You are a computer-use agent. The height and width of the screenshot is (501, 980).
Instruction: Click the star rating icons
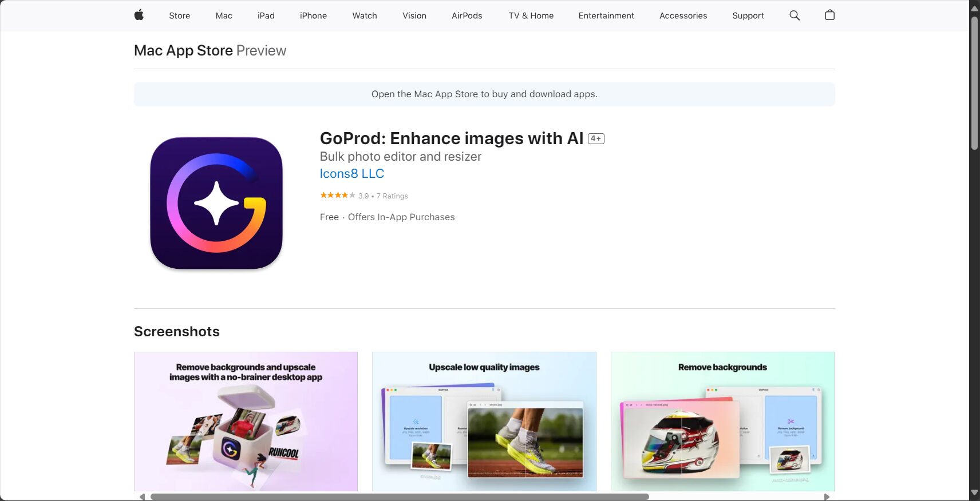(338, 196)
